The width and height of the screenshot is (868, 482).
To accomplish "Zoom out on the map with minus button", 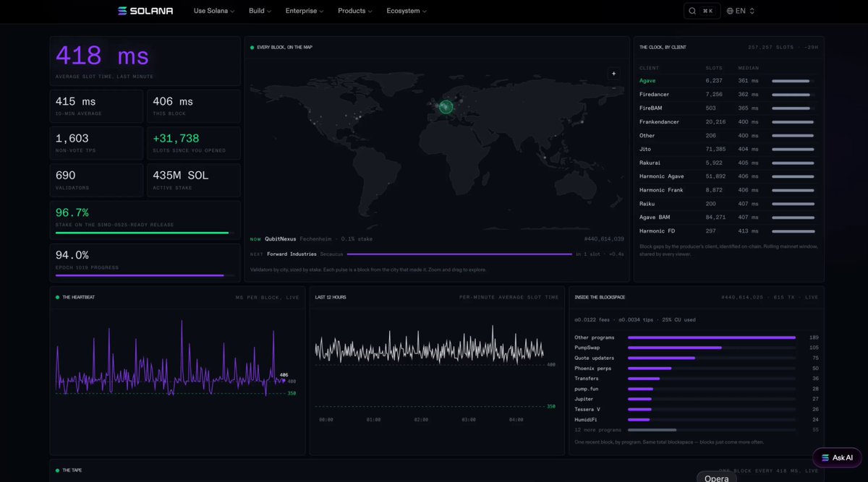I will click(613, 88).
